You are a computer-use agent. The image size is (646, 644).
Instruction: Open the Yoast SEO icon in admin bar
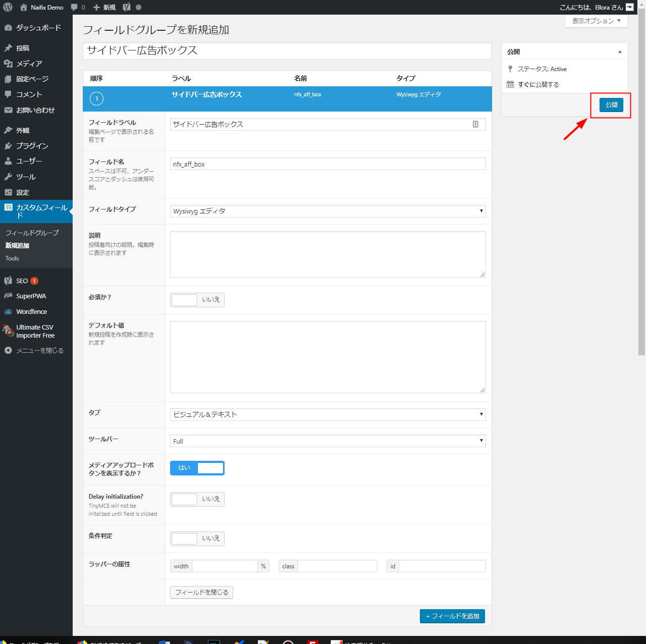pyautogui.click(x=127, y=7)
